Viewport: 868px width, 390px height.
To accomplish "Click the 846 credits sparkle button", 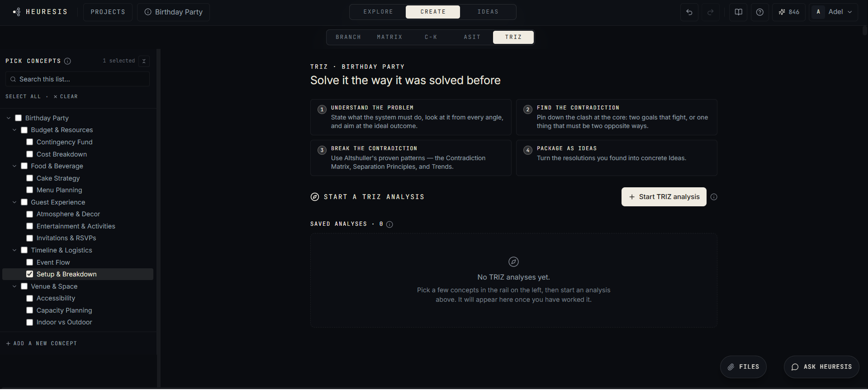I will pyautogui.click(x=788, y=12).
